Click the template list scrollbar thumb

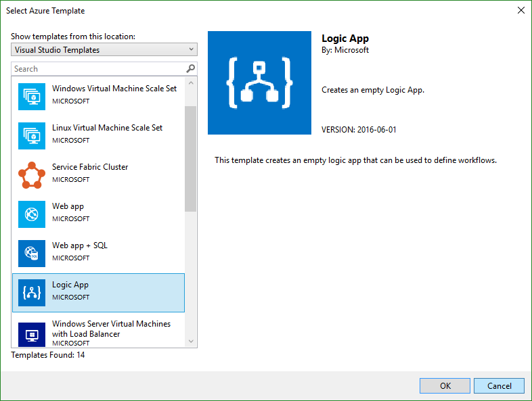[x=190, y=159]
